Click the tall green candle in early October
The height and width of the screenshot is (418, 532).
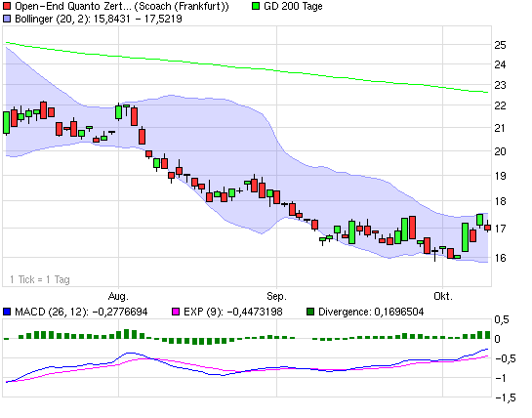pyautogui.click(x=466, y=237)
